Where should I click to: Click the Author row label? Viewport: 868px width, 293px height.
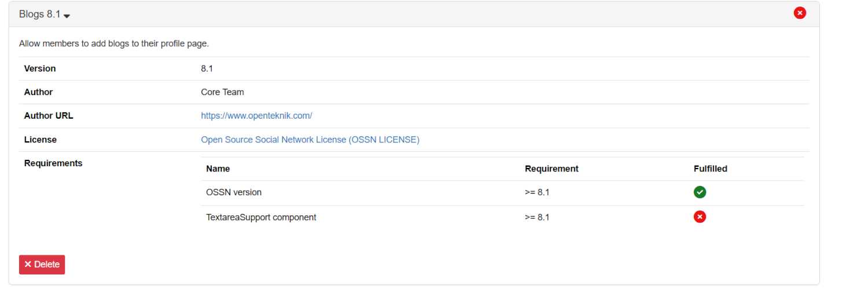[x=38, y=92]
